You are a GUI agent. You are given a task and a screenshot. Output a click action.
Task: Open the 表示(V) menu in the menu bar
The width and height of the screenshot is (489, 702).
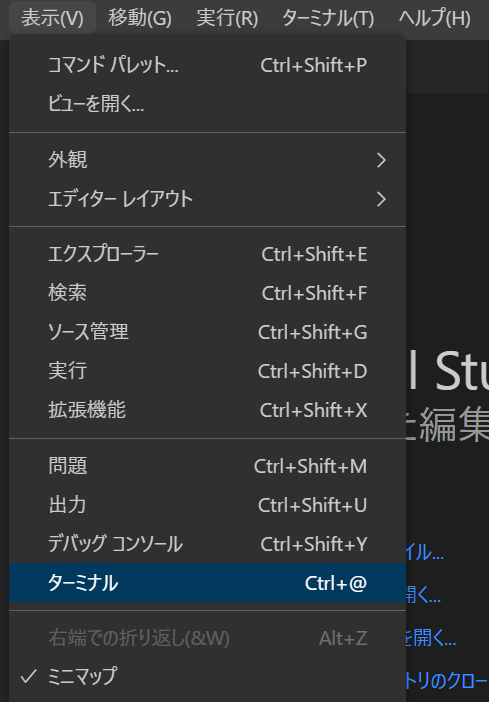[52, 18]
